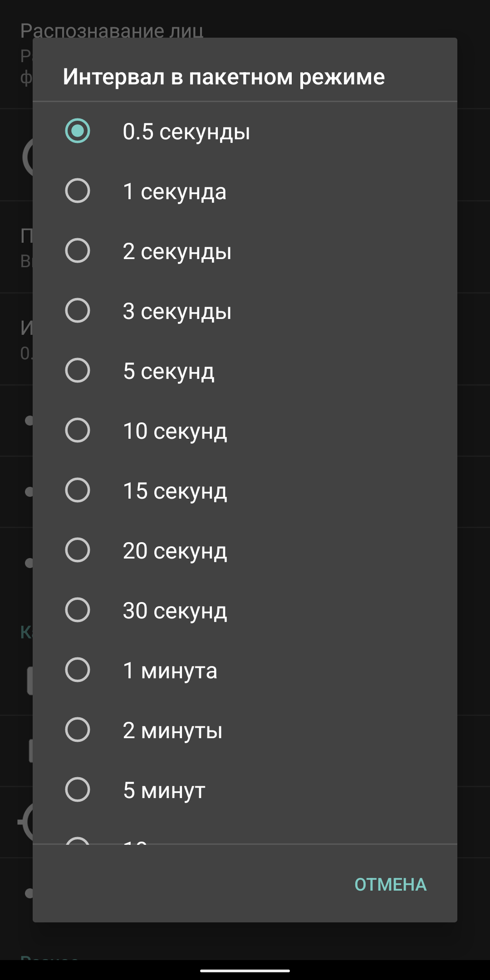
Task: Tap the 10 секунд text label
Action: tap(175, 431)
